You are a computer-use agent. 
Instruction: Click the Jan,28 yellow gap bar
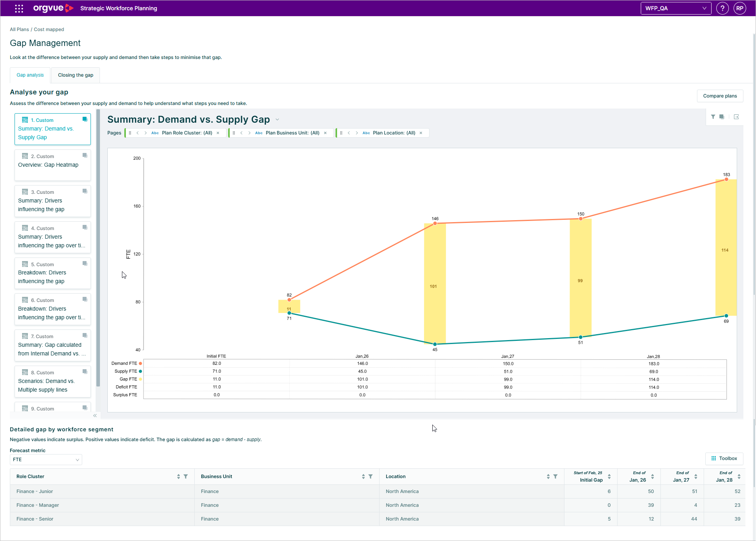point(726,248)
